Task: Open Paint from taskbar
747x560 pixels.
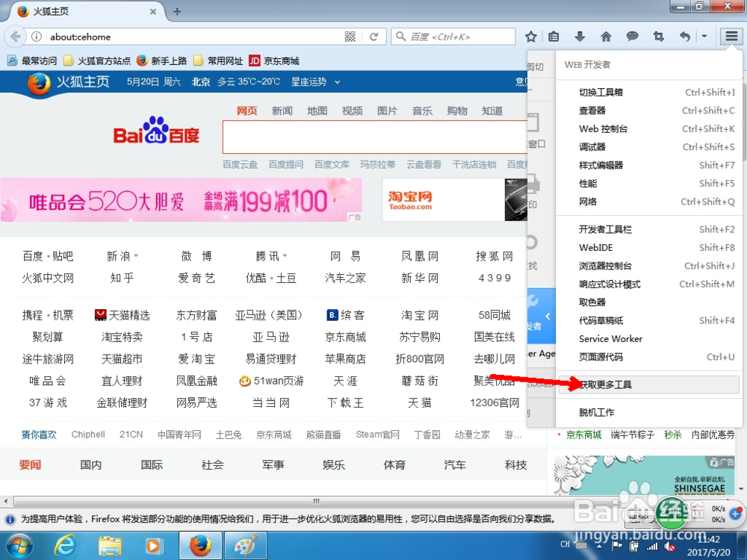Action: [245, 546]
